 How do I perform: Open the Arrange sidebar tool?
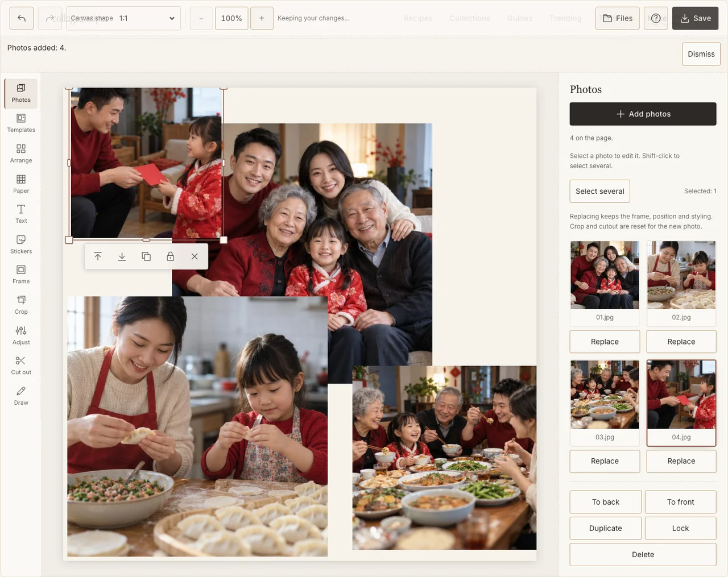click(21, 153)
